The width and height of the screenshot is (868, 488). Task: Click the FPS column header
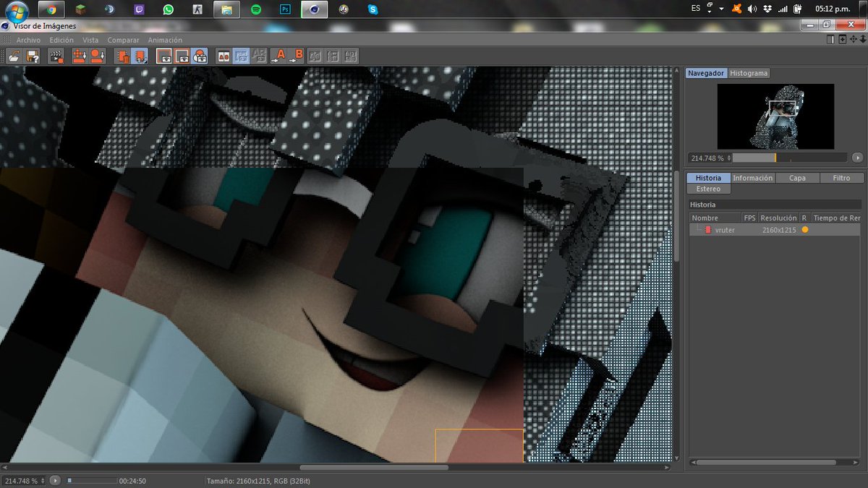point(749,218)
